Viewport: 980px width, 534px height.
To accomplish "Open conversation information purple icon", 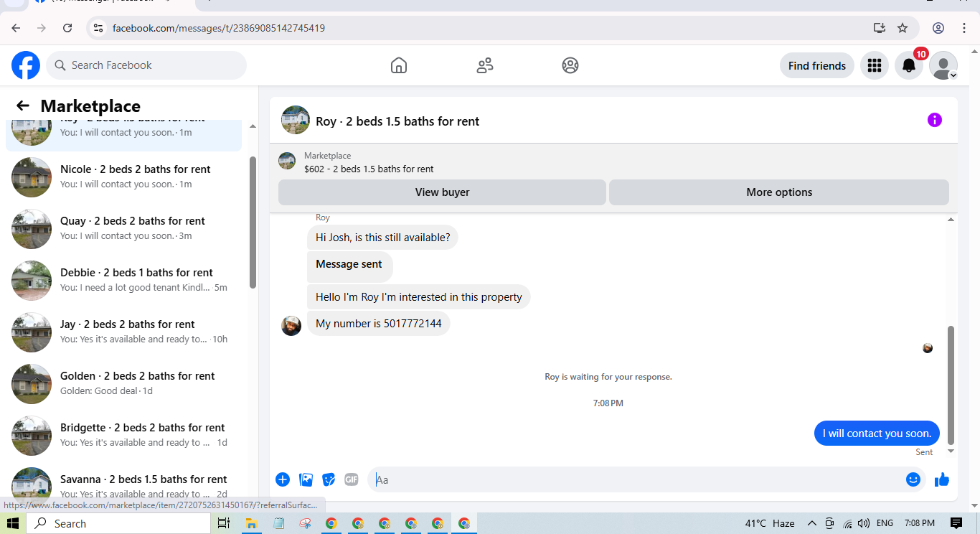I will [x=935, y=120].
